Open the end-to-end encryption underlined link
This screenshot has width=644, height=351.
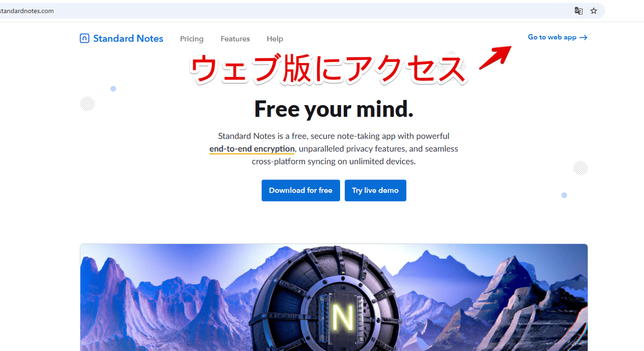click(x=252, y=149)
